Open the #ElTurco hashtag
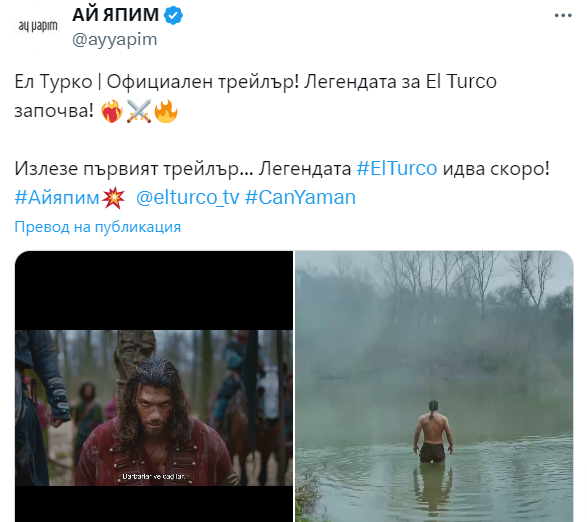Image resolution: width=587 pixels, height=522 pixels. pyautogui.click(x=396, y=169)
